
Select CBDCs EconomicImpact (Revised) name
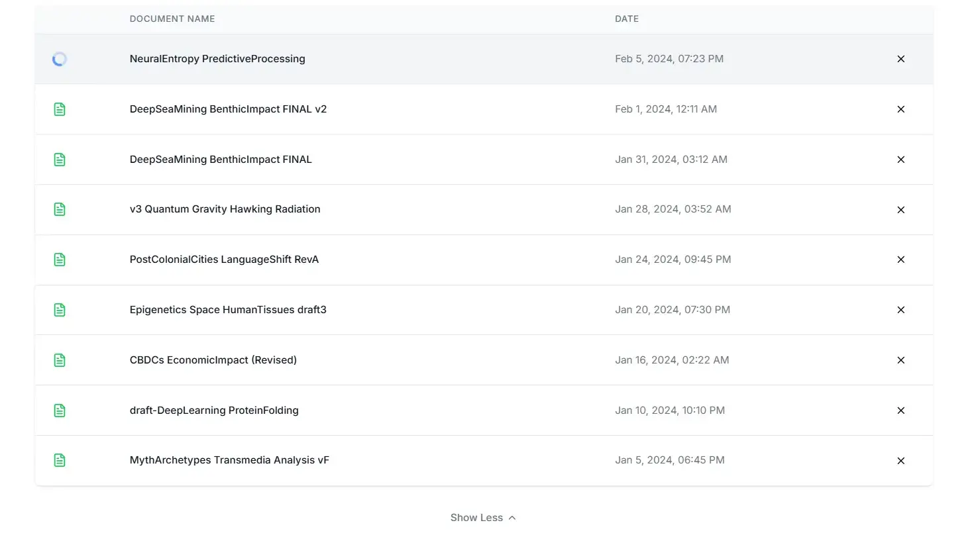(213, 360)
